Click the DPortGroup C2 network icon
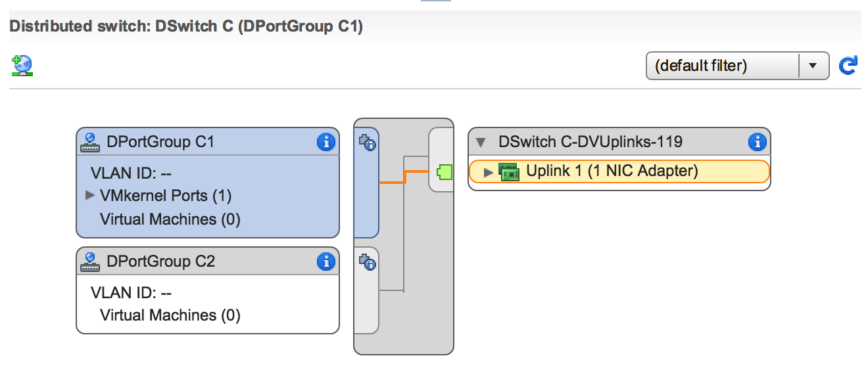The image size is (868, 381). pyautogui.click(x=89, y=261)
